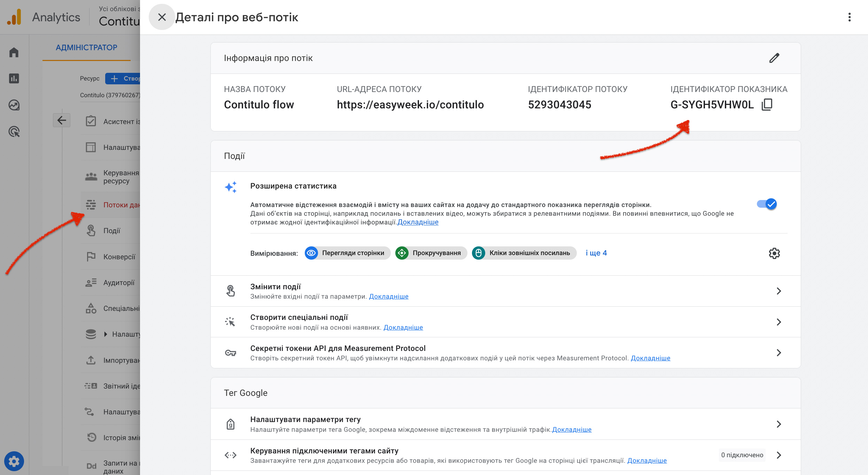Click the enhanced measurement sparkle icon
868x475 pixels.
pyautogui.click(x=230, y=187)
